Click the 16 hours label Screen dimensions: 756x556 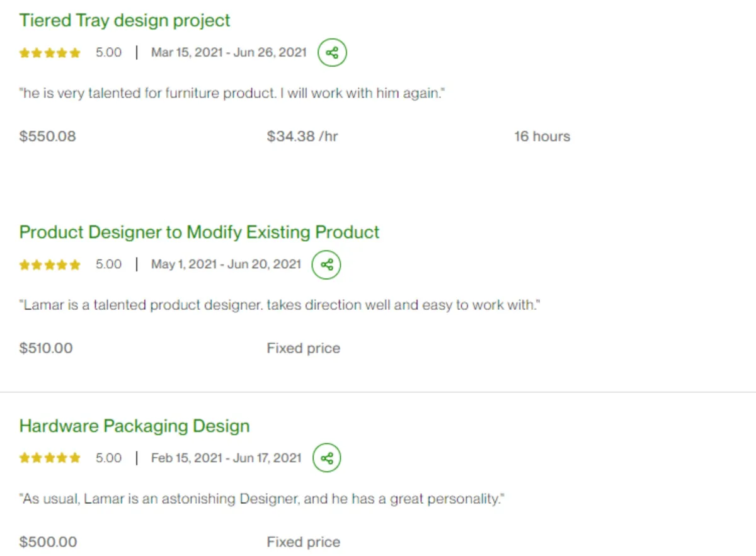click(x=542, y=137)
